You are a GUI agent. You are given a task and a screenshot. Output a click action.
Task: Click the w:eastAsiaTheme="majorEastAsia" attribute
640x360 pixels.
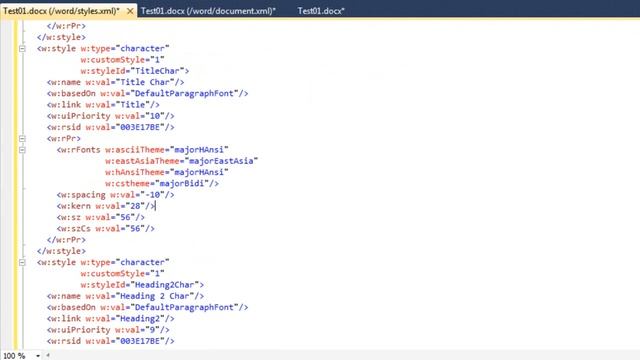point(182,161)
